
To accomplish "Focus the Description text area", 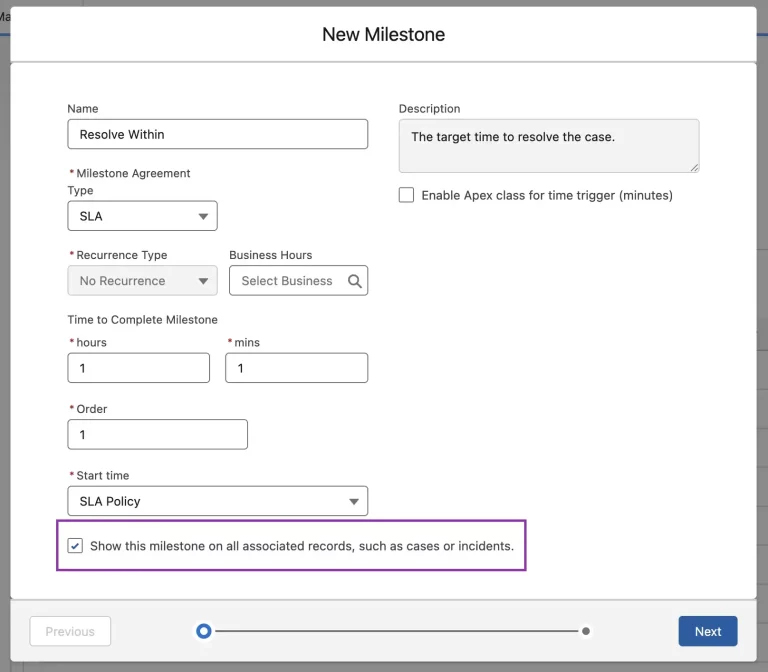I will (548, 146).
